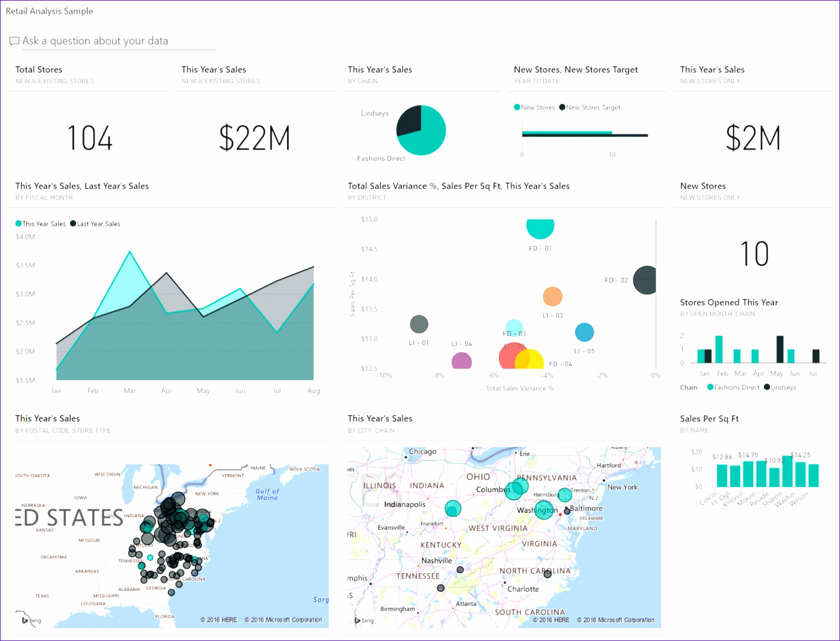Open the Sales Per Sq Ft tile title

tap(709, 419)
